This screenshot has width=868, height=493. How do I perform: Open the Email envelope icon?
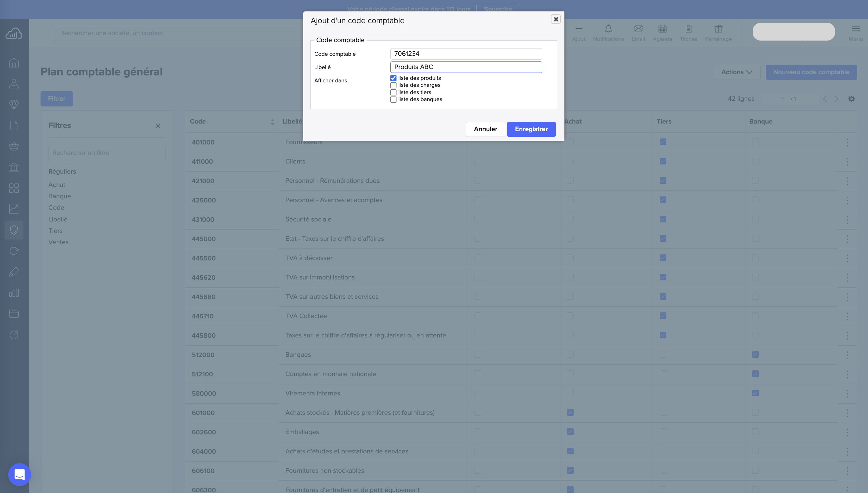(x=638, y=29)
